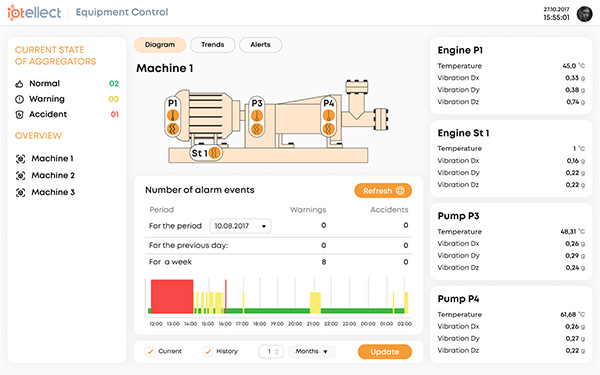Click Normal count value 02

point(114,83)
